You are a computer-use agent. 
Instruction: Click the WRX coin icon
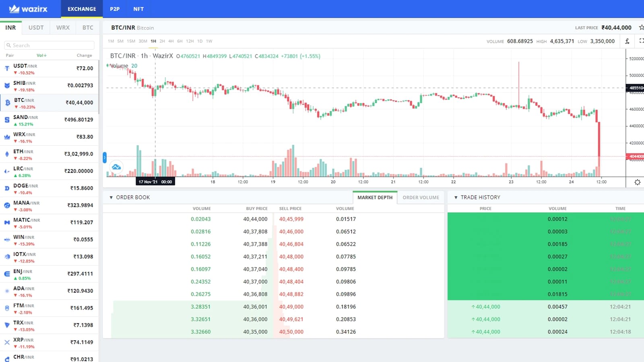coord(7,137)
